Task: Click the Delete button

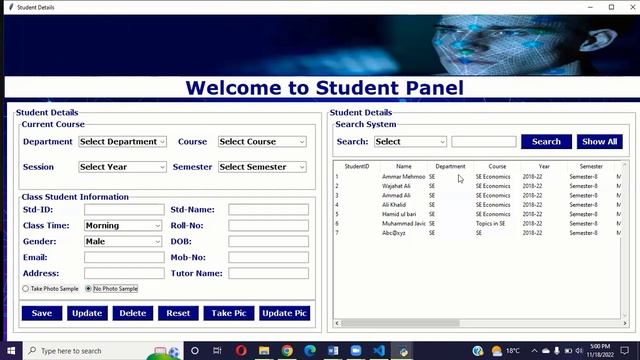Action: point(133,313)
